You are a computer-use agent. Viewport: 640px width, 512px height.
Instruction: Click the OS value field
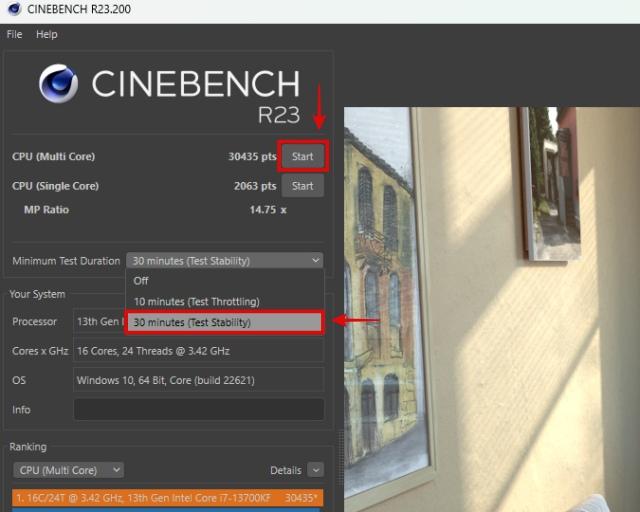pyautogui.click(x=199, y=380)
